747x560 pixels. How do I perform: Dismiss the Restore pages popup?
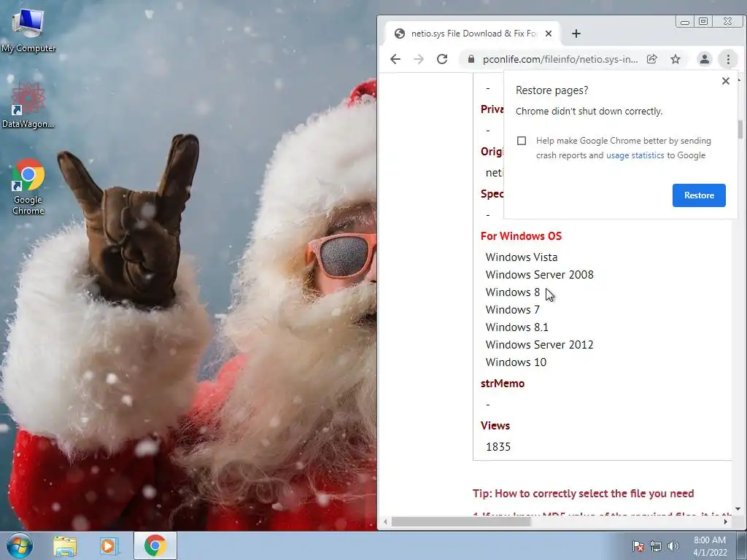coord(726,81)
